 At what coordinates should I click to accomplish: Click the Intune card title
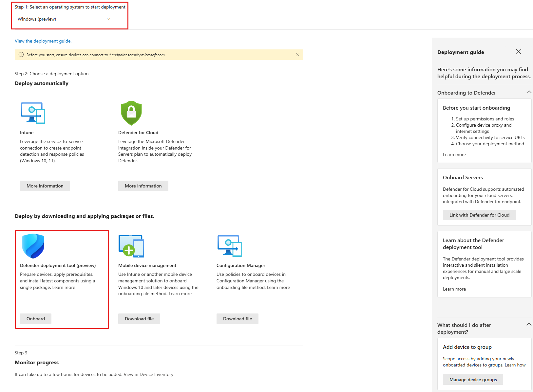(27, 133)
